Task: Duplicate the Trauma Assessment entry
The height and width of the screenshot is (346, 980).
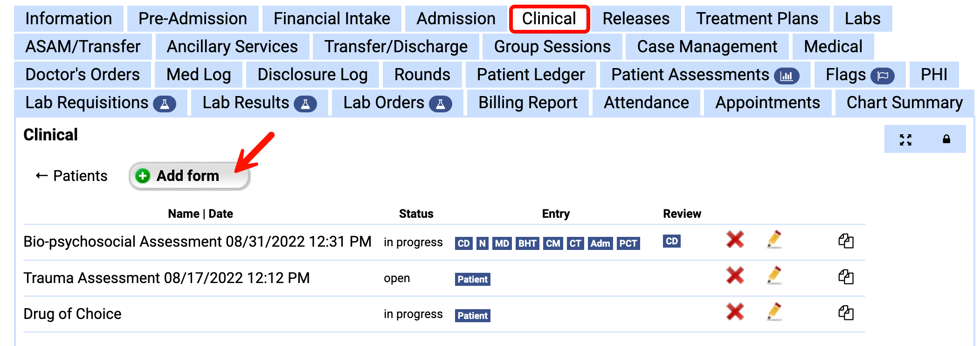Action: click(x=847, y=277)
